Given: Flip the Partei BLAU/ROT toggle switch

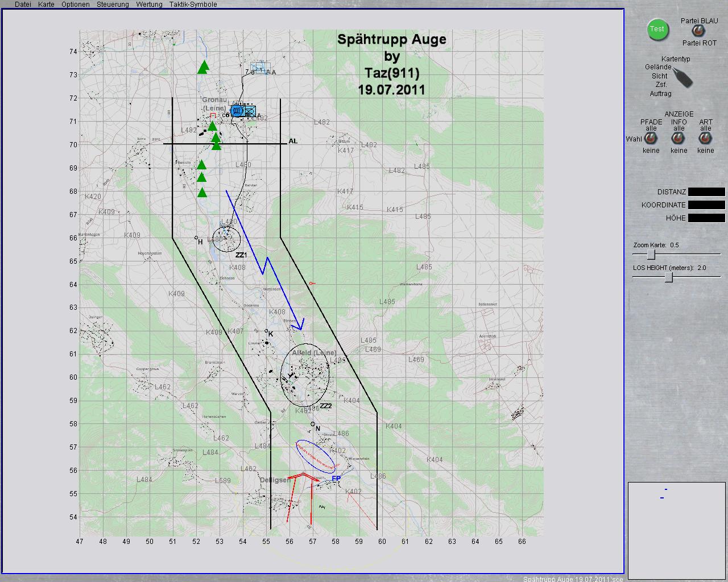Looking at the screenshot, I should pos(697,31).
